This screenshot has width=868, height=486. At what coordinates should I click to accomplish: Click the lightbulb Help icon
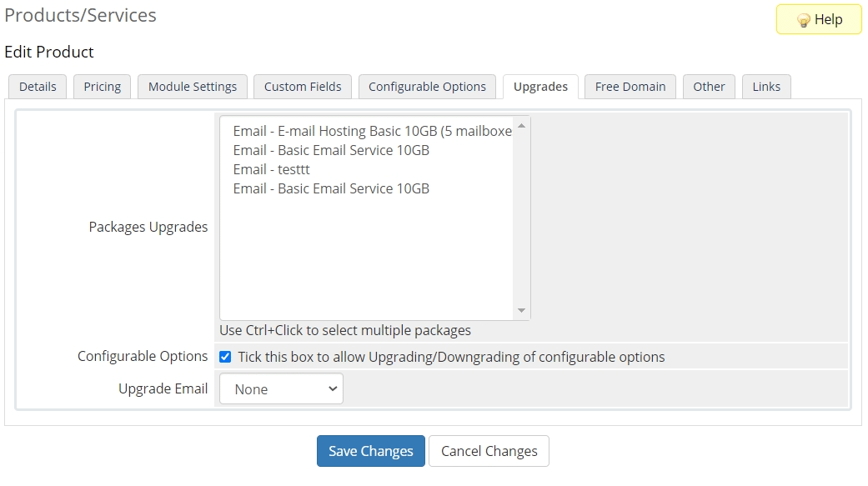(x=804, y=20)
